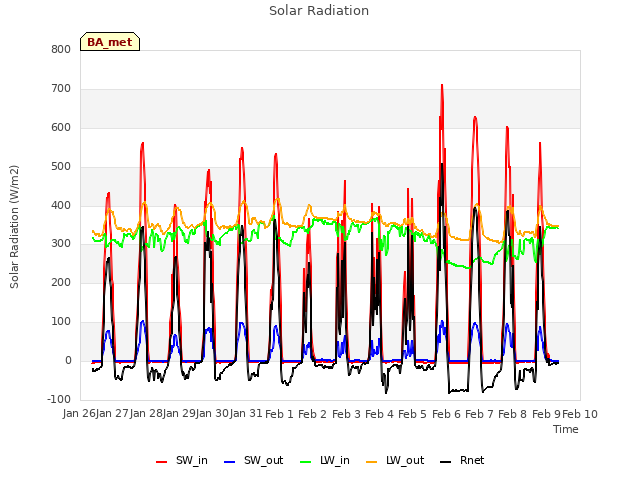
Task: Click the Jan 27 x-axis label
Action: [x=112, y=413]
